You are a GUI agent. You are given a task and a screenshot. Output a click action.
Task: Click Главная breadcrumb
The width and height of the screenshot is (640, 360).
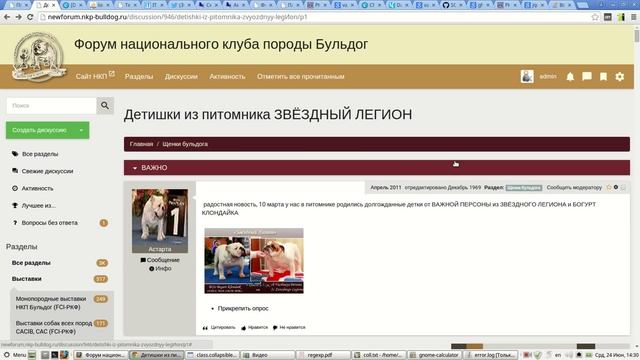pos(141,144)
